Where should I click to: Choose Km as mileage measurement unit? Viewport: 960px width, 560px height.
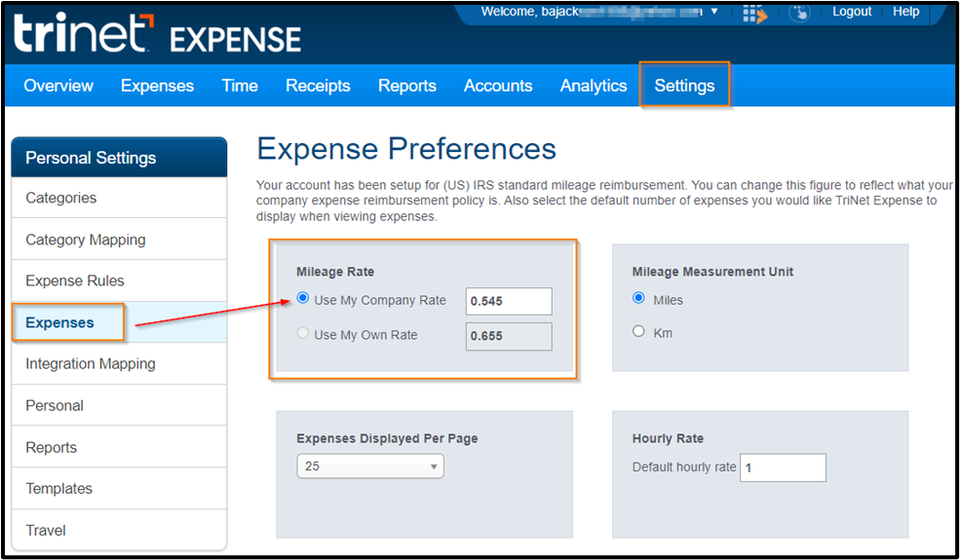click(x=638, y=331)
